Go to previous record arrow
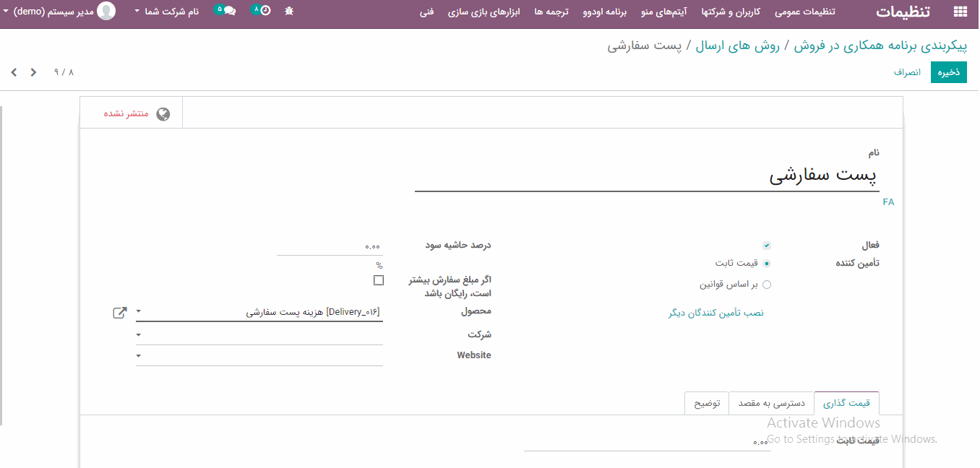980x468 pixels. (14, 72)
